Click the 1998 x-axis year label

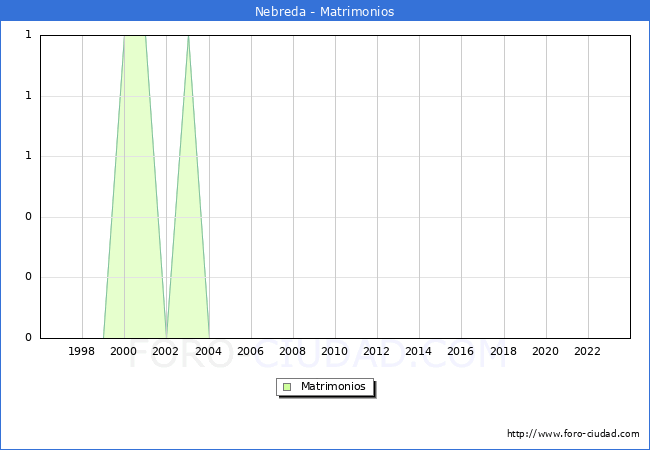point(82,351)
